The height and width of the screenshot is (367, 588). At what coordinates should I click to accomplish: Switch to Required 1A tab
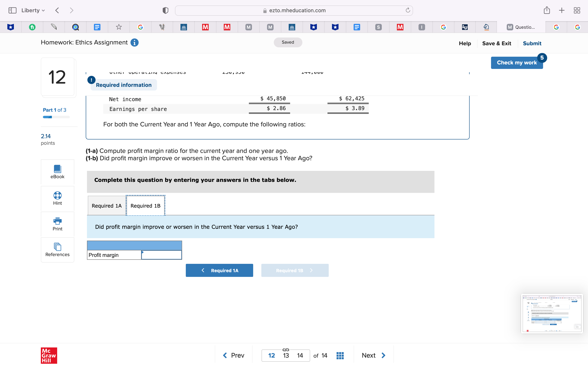(x=106, y=206)
